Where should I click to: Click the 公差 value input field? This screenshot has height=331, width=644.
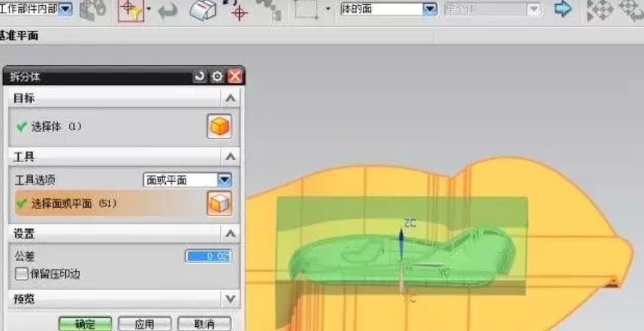pos(208,256)
